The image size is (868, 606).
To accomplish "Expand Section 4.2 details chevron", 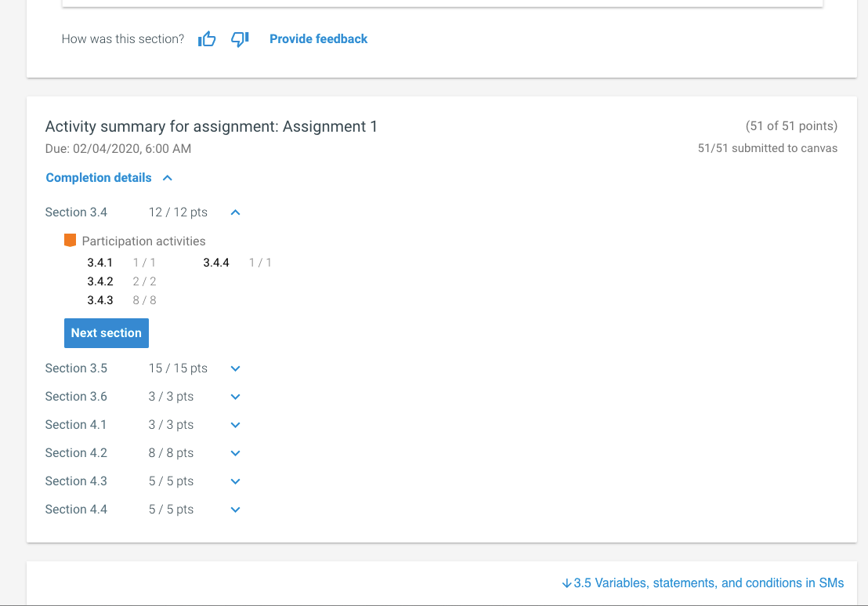I will (235, 453).
